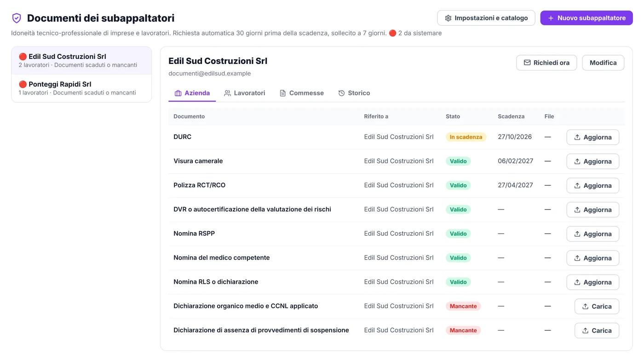644x361 pixels.
Task: Open Impostazioni e catalogo
Action: tap(486, 18)
